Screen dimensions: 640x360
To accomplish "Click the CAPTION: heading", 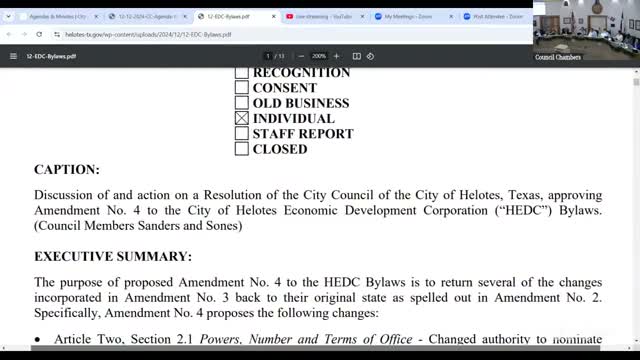I will (x=67, y=169).
